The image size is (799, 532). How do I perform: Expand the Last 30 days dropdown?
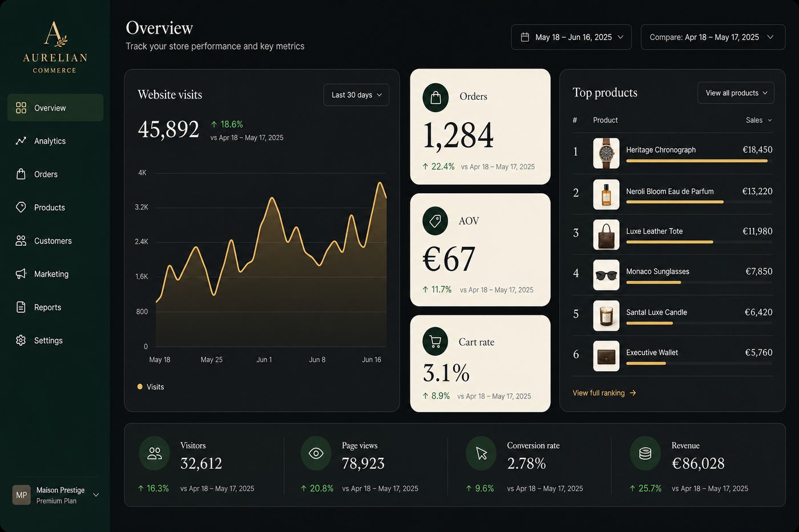356,95
